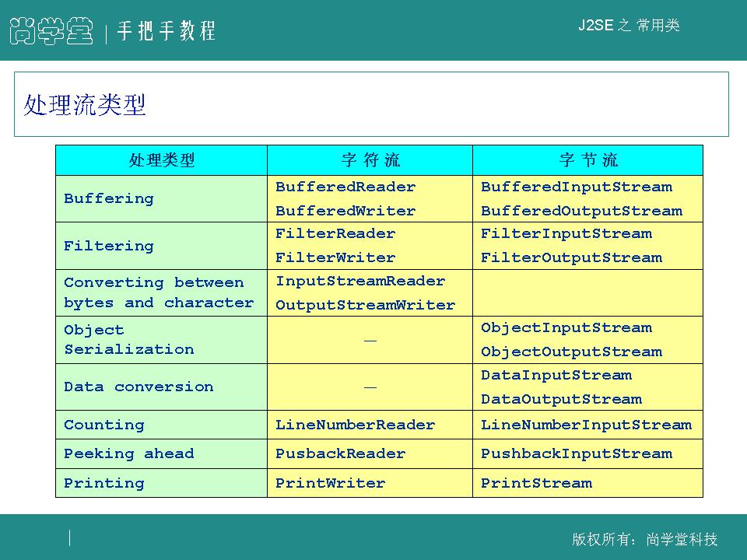Click the dash in Data conversion row

tap(370, 387)
